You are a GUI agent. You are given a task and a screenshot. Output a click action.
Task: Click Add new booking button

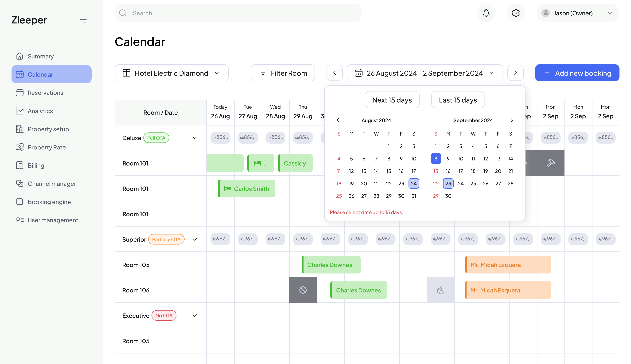pyautogui.click(x=577, y=73)
